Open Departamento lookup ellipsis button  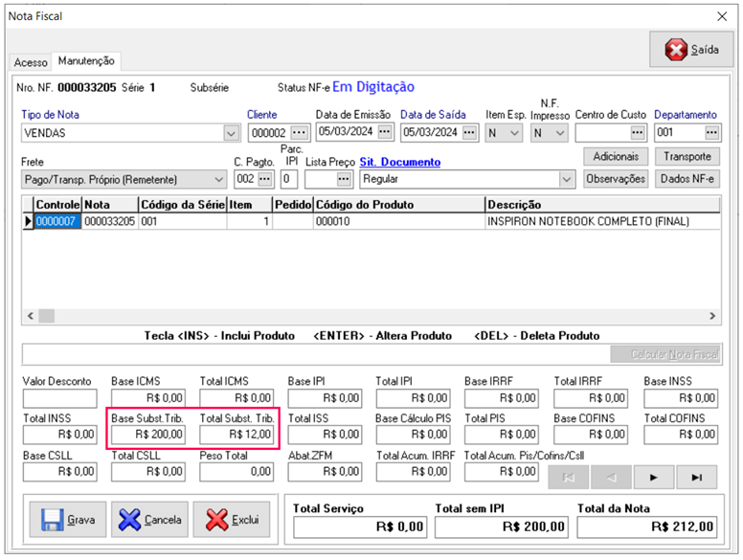(x=710, y=132)
